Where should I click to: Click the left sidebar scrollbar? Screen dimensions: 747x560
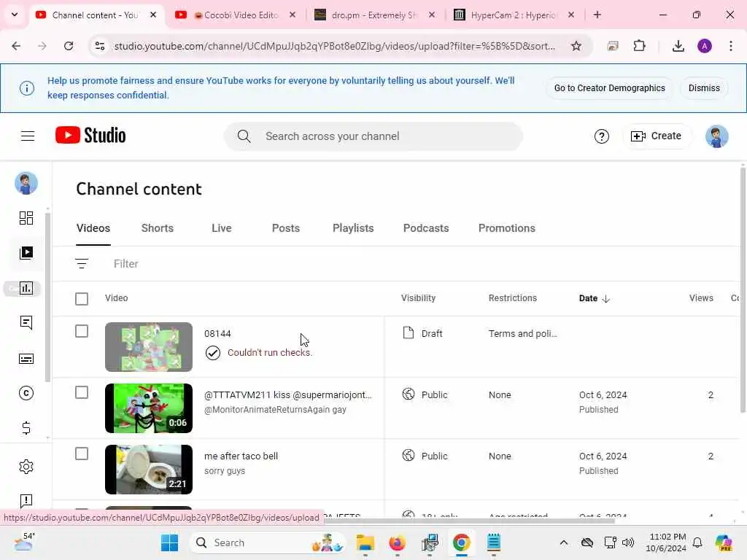point(47,297)
